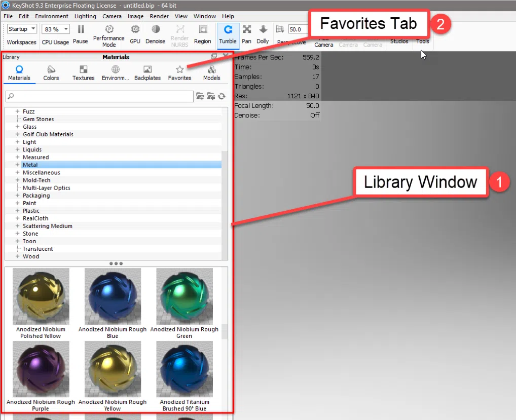This screenshot has width=516, height=420.
Task: Open the Studios toolbar button
Action: click(x=399, y=41)
